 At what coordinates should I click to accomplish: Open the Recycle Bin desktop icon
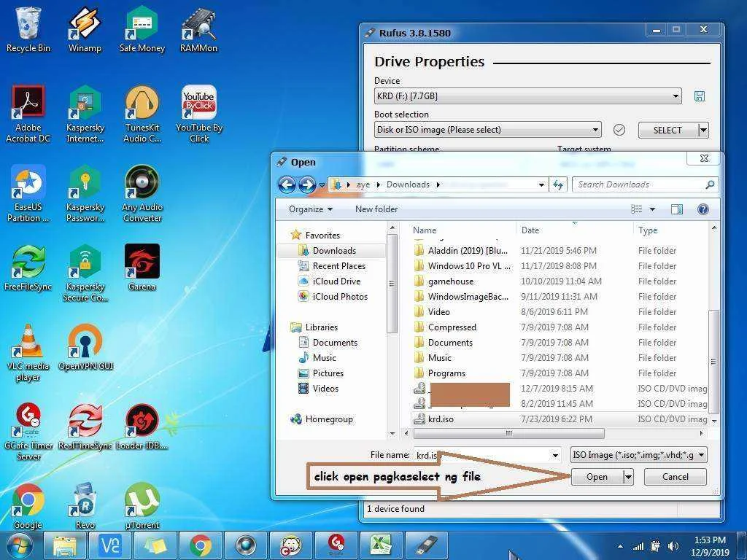click(28, 29)
